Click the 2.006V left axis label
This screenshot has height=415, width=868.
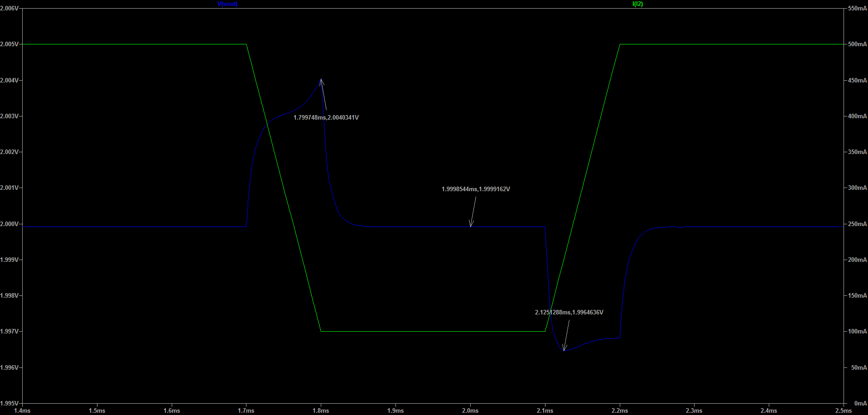coord(10,9)
